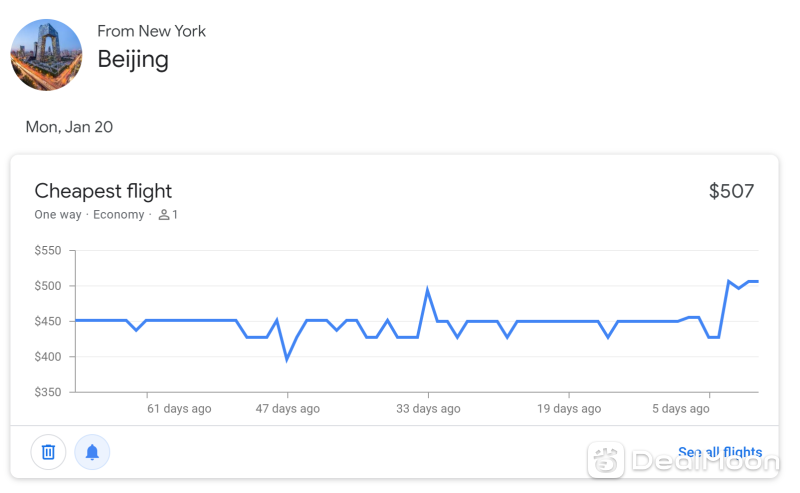800x493 pixels.
Task: Click the $500 y-axis label
Action: pyautogui.click(x=47, y=286)
